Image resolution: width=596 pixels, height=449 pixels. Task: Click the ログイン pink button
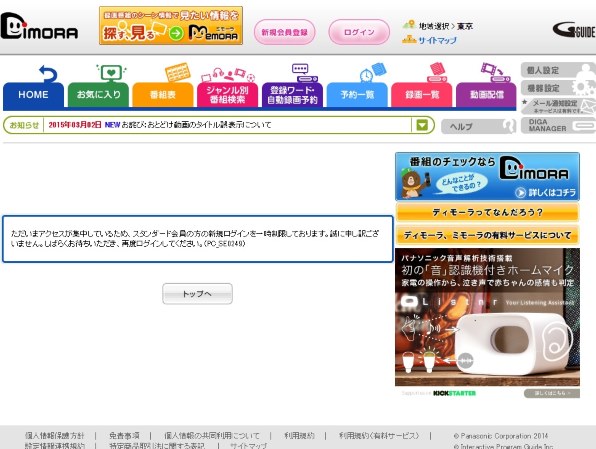pyautogui.click(x=359, y=32)
